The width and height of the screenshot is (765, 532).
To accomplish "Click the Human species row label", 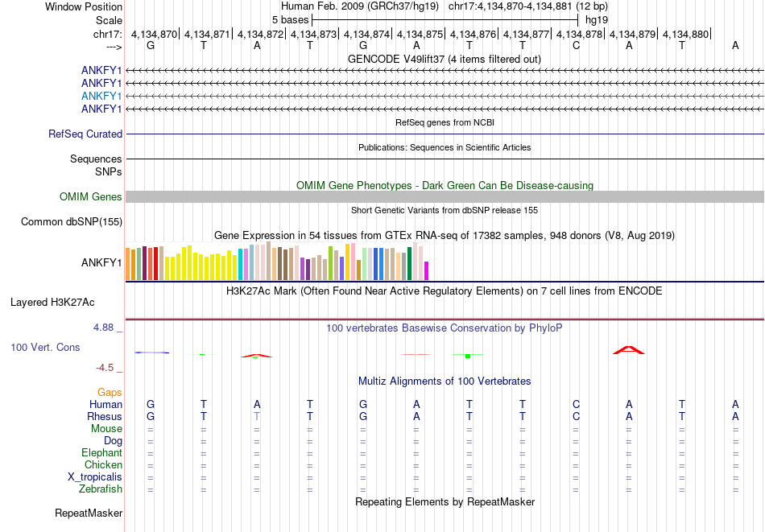I will coord(105,405).
